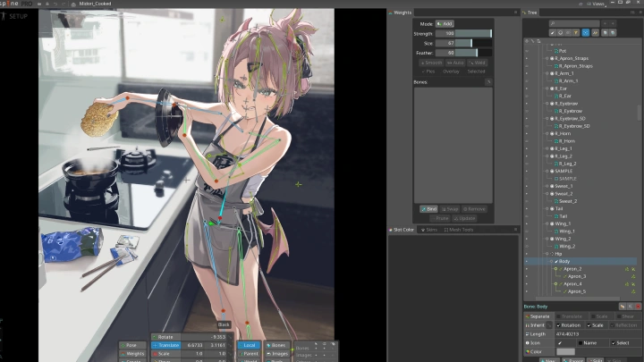Toggle the Pies weight display
Screen dimensions: 644x362
click(x=428, y=72)
